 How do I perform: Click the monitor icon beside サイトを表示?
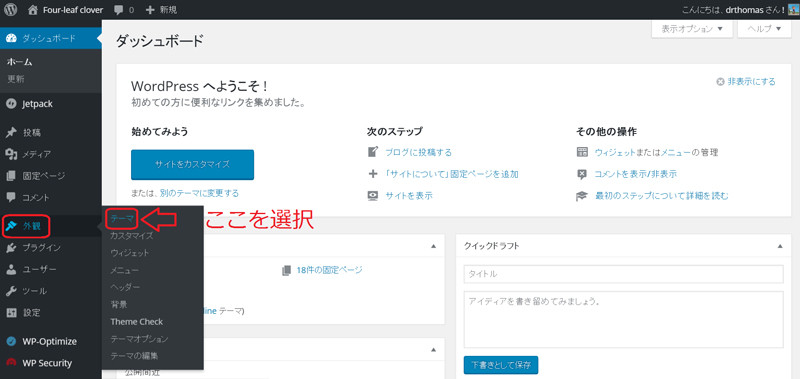373,195
